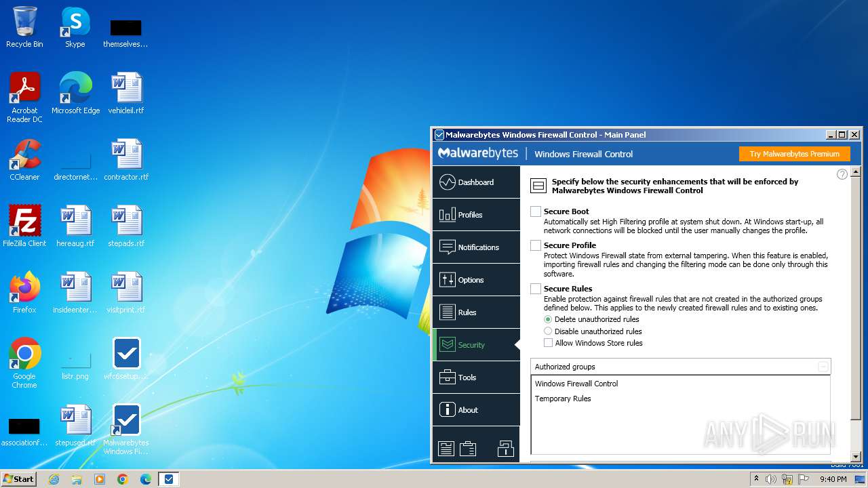Select Malwarebytes Windows Firewall desktop shortcut
868x488 pixels.
click(x=126, y=430)
